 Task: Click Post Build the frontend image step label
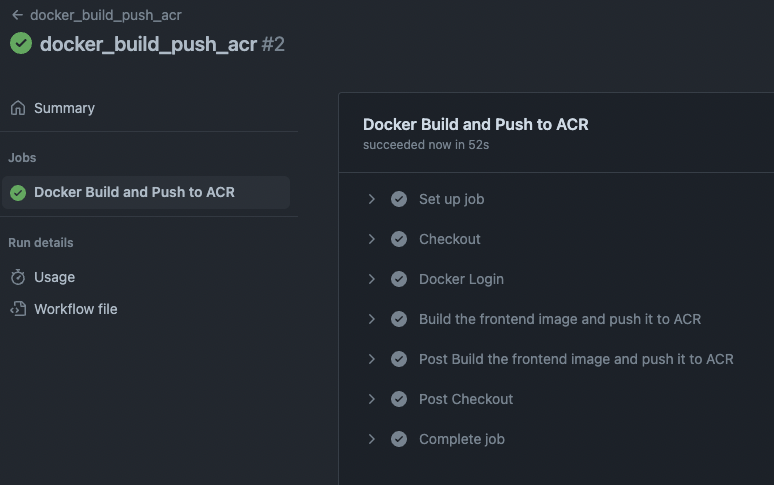pos(576,359)
